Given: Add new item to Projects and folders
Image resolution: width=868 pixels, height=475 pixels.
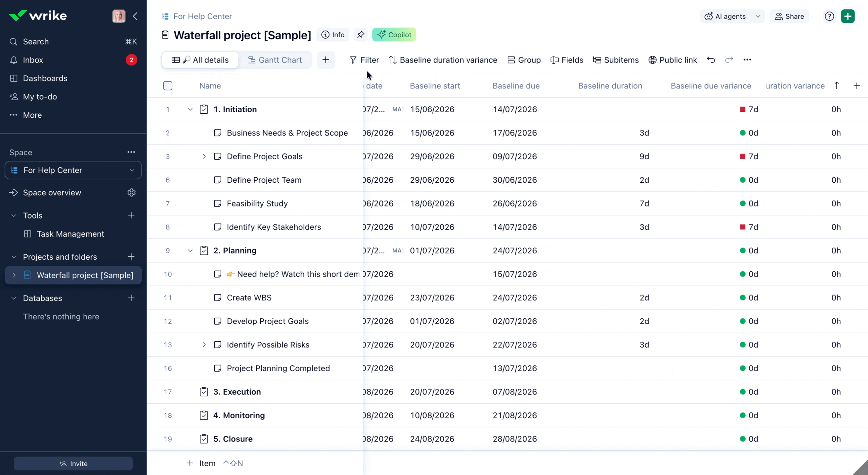Looking at the screenshot, I should [132, 257].
